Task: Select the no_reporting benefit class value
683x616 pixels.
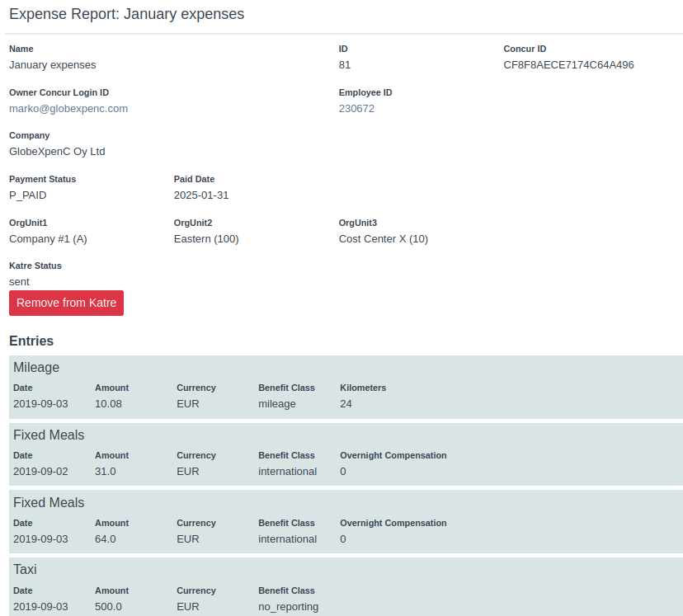Action: (288, 607)
